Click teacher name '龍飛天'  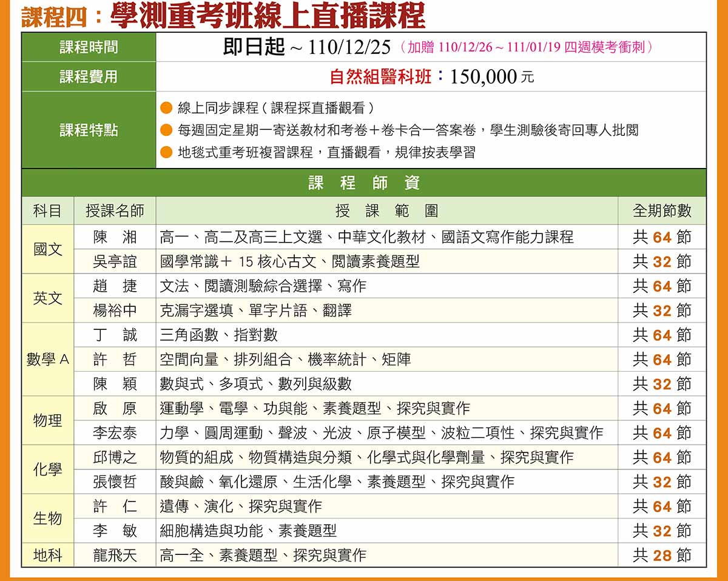tap(115, 556)
